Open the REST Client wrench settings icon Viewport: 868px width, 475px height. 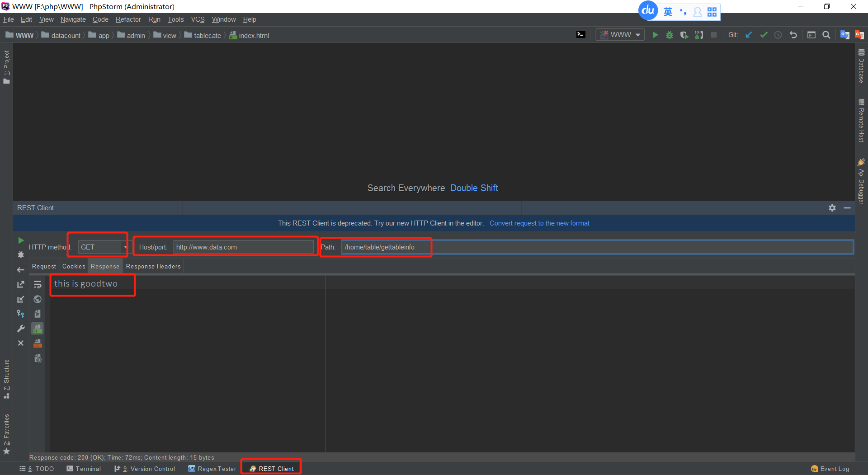21,329
